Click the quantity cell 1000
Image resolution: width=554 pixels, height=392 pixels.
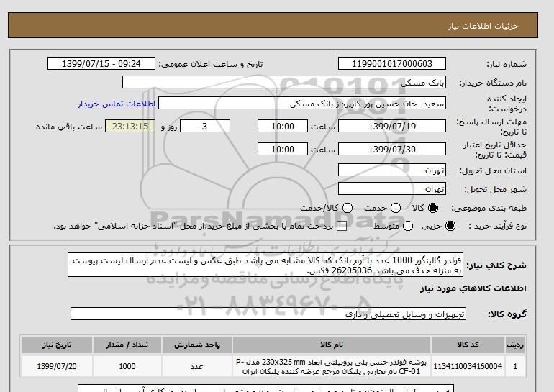tap(127, 366)
